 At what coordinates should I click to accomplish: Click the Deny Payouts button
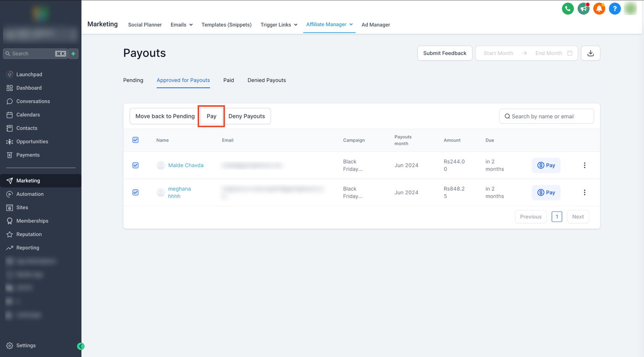(247, 116)
